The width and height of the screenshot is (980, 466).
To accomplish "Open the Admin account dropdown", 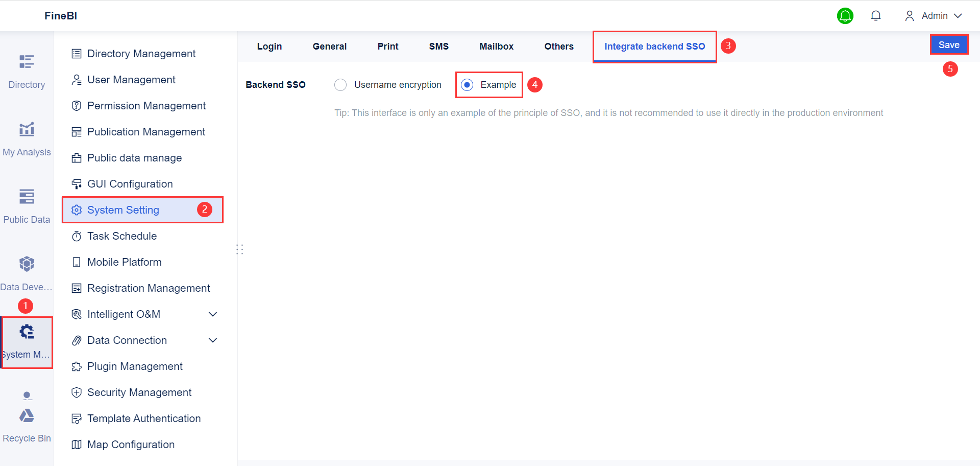I will point(934,16).
